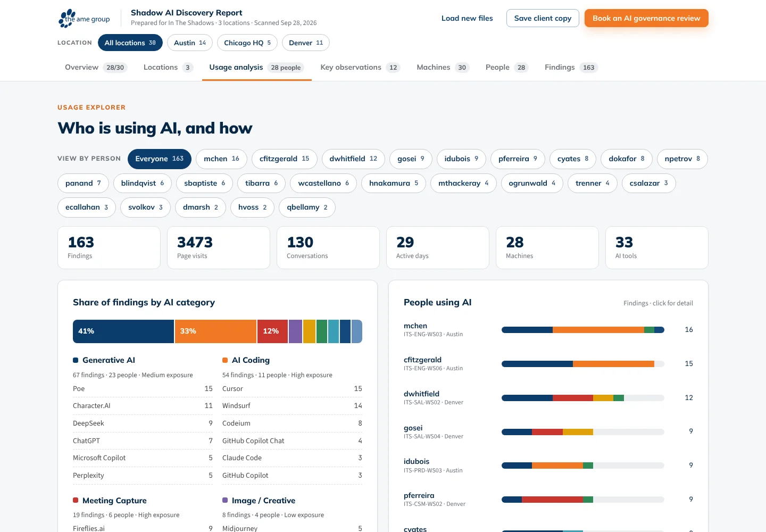
Task: Click the 33 AI tools stat card
Action: click(x=657, y=247)
